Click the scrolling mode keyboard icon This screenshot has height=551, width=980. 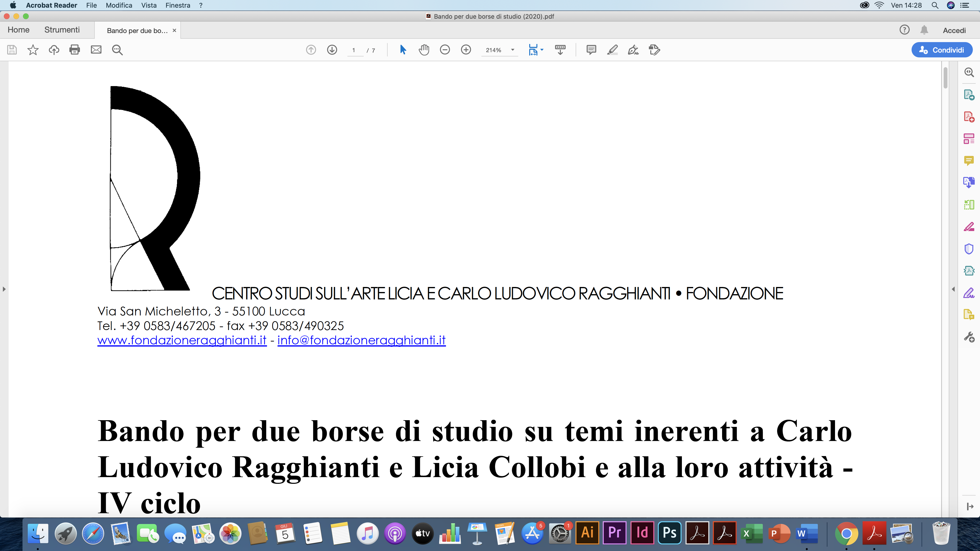click(560, 50)
